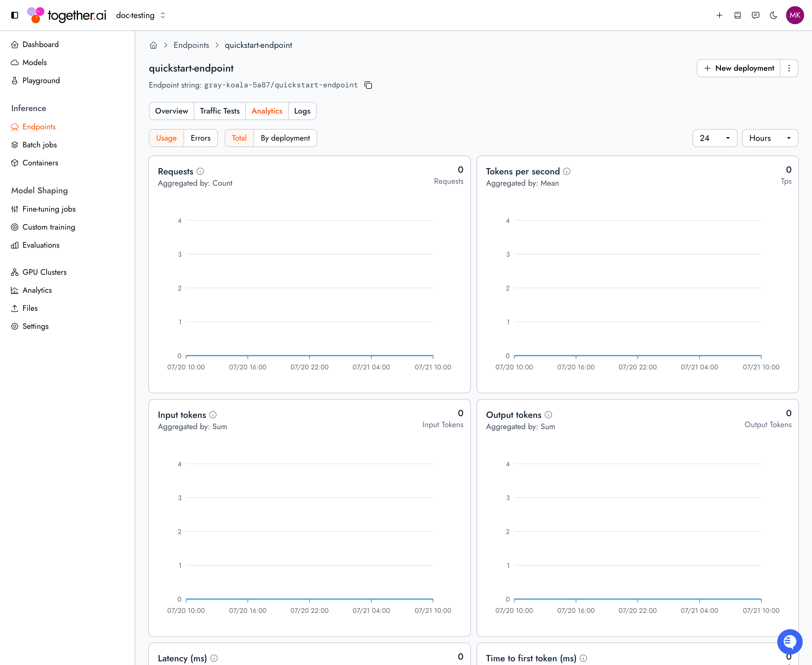The width and height of the screenshot is (812, 665).
Task: Open the documentation book icon
Action: click(x=737, y=15)
